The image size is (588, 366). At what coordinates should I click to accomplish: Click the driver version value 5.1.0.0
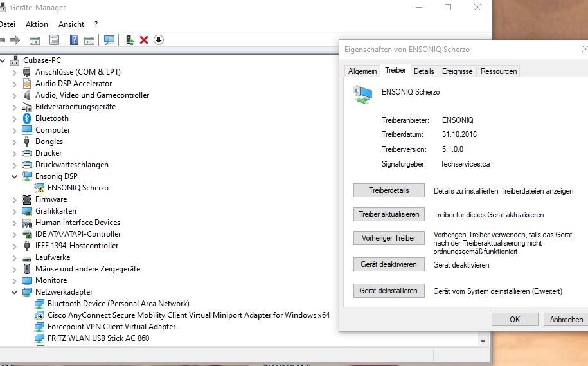[452, 149]
